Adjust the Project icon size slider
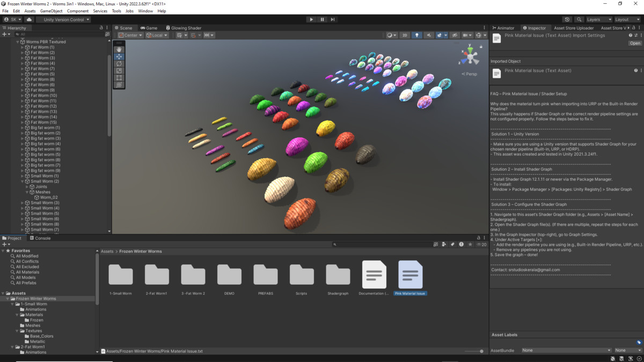The height and width of the screenshot is (362, 644). [481, 351]
